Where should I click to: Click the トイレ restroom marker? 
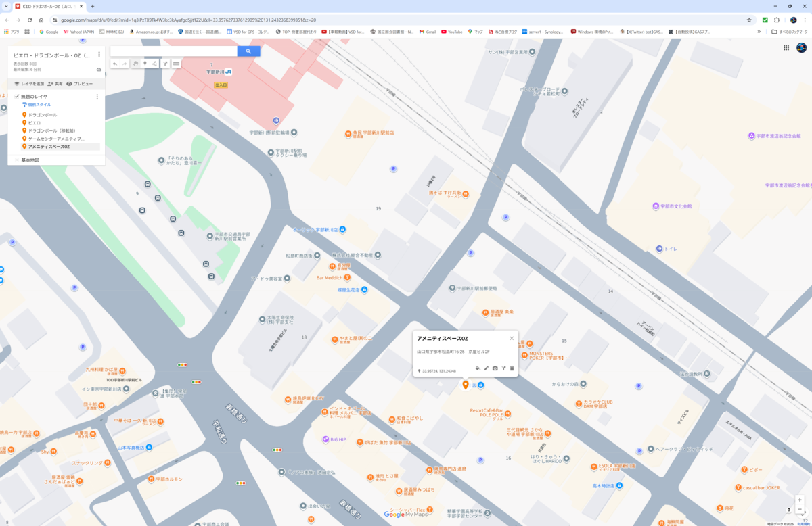tap(659, 249)
